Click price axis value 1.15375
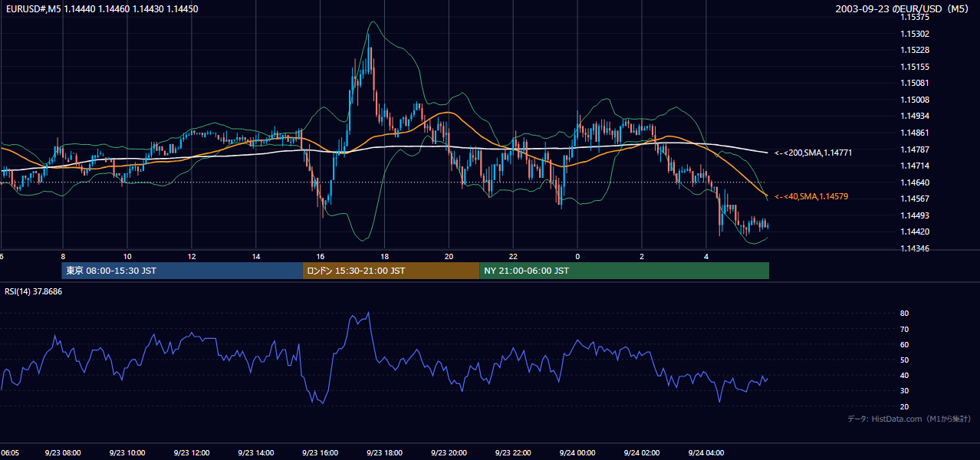The image size is (980, 460). [914, 17]
